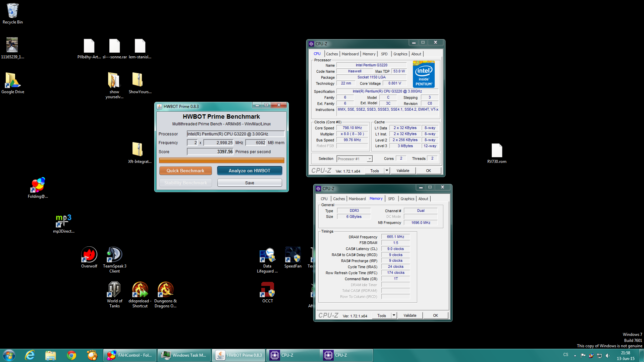644x362 pixels.
Task: Click the Core Speed value 798.10 MHz
Action: 352,128
